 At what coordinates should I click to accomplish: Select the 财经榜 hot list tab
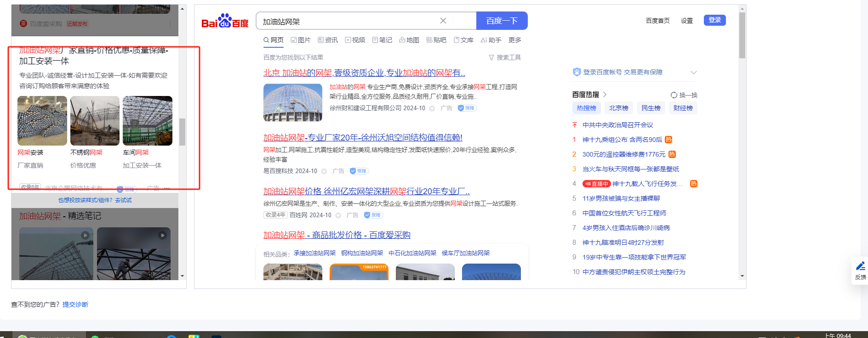(x=683, y=108)
